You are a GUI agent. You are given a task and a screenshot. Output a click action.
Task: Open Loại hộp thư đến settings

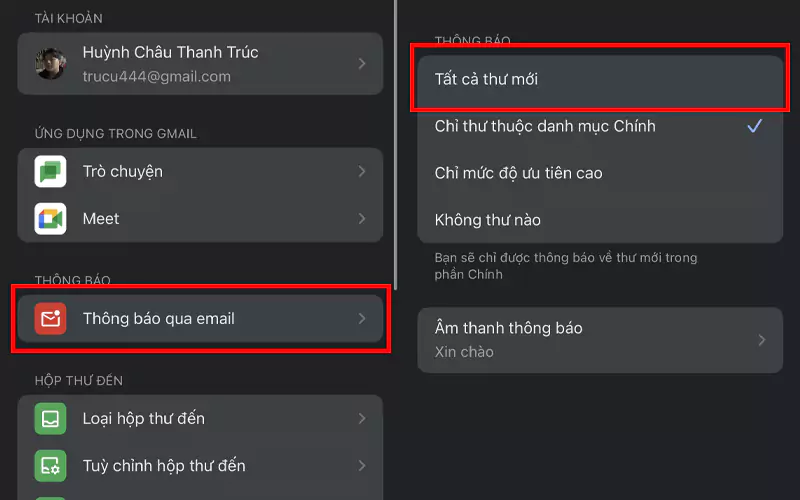tap(200, 418)
